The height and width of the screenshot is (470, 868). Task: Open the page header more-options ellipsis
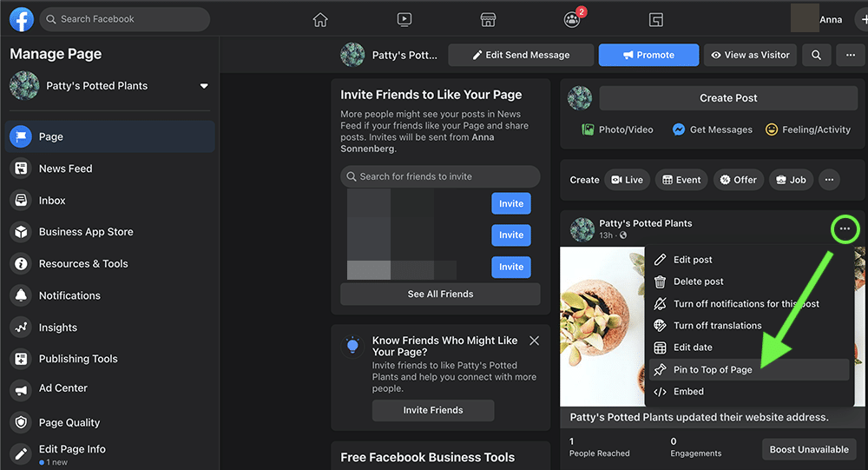tap(850, 55)
